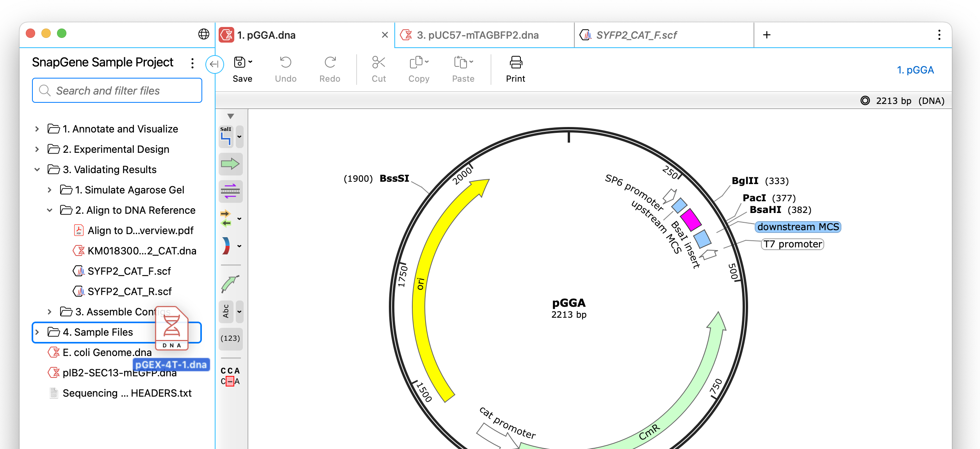The height and width of the screenshot is (449, 980).
Task: Select Sequencing ... HEADERS.txt file
Action: pos(121,393)
